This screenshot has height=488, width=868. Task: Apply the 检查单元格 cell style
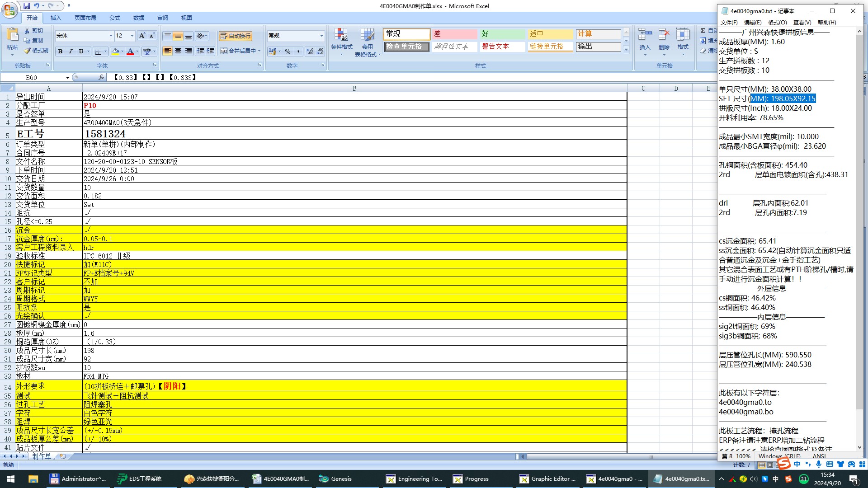pos(406,47)
